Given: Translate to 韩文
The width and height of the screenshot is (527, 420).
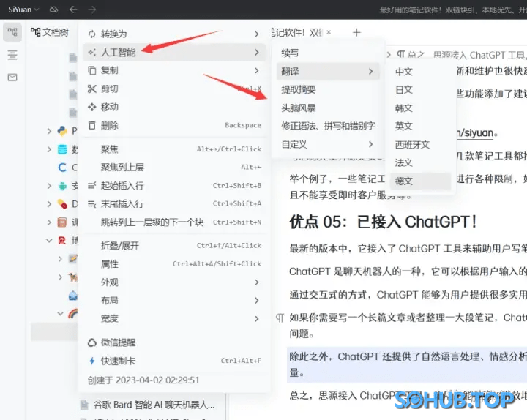Looking at the screenshot, I should (x=420, y=108).
